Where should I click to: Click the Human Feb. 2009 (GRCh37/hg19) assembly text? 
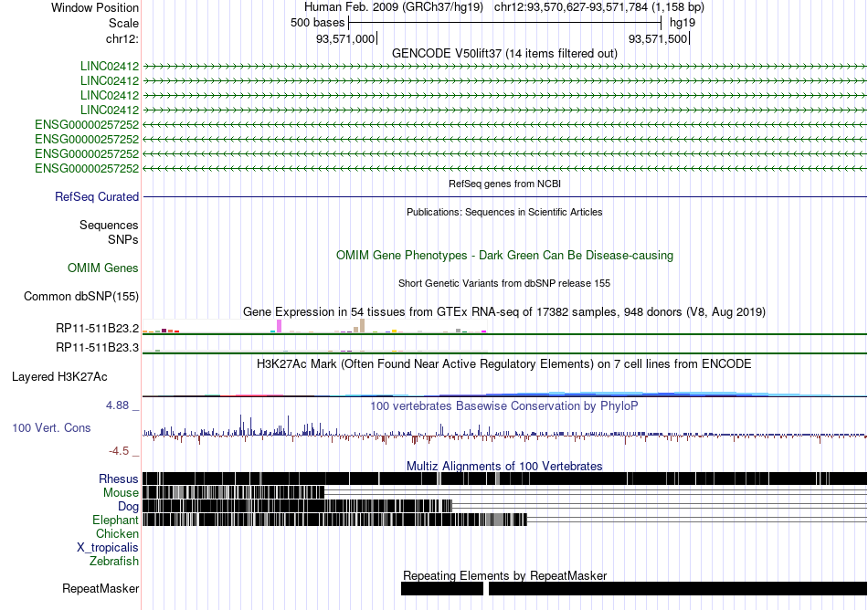tap(394, 7)
